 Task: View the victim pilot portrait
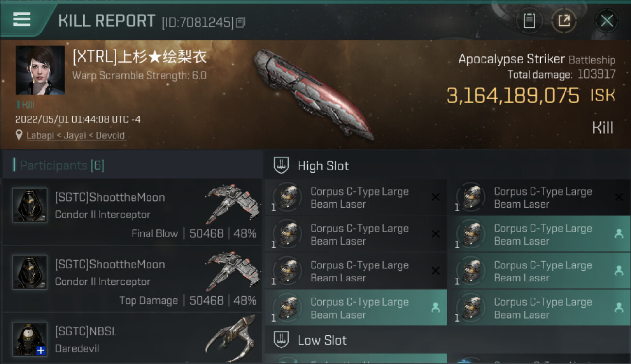click(x=40, y=70)
